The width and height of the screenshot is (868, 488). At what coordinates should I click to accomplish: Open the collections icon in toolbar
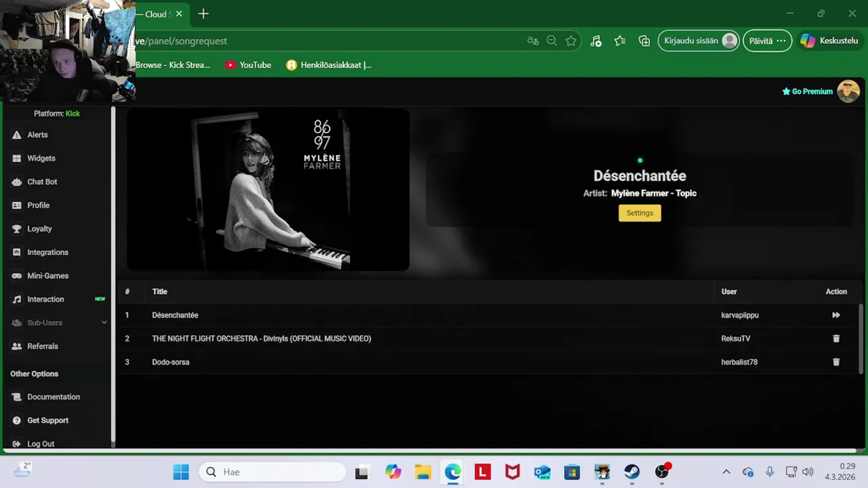click(x=644, y=41)
